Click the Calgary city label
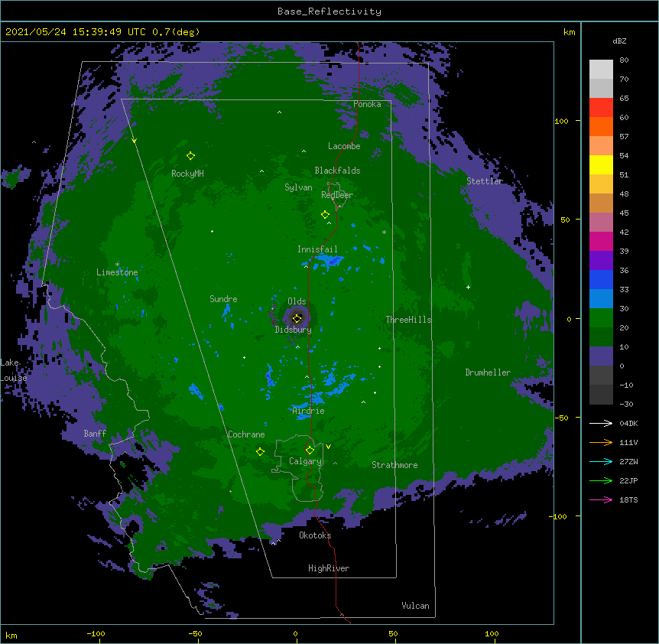This screenshot has height=644, width=659. point(305,461)
